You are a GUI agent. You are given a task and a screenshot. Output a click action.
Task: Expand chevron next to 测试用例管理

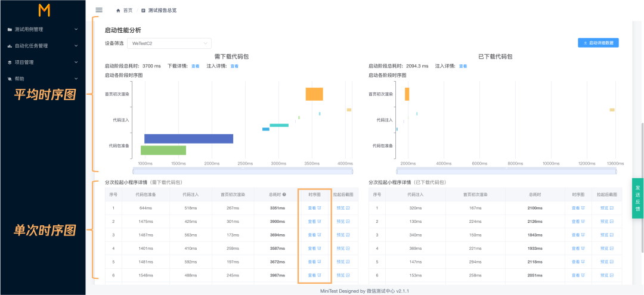click(x=76, y=29)
